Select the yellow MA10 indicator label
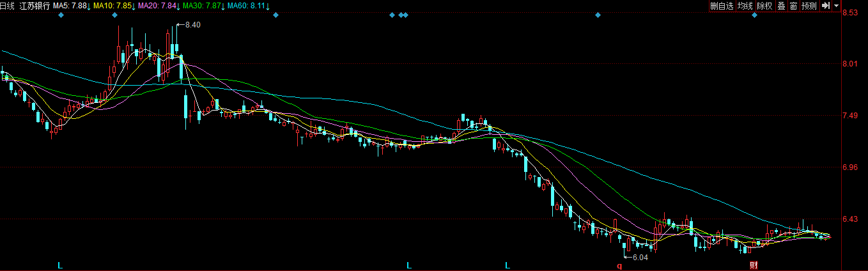The image size is (868, 271). pyautogui.click(x=114, y=6)
